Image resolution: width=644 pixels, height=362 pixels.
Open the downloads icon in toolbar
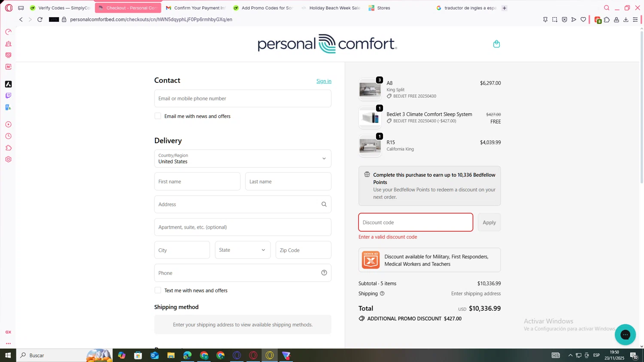coord(626,19)
